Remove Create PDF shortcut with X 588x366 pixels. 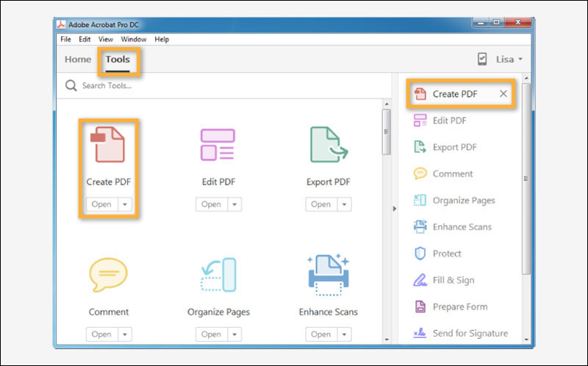pos(503,94)
